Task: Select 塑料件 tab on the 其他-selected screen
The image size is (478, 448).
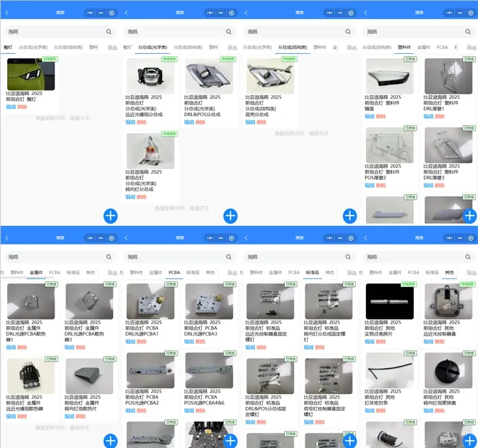Action: (375, 272)
